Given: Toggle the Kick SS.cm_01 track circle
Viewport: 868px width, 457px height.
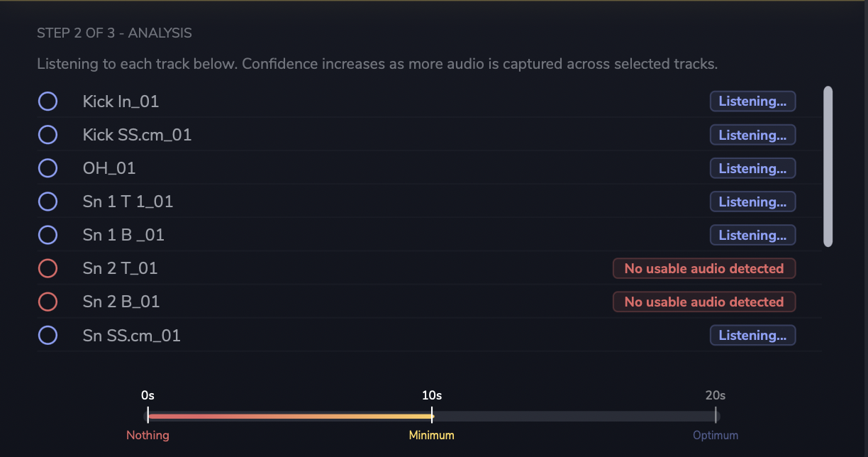Looking at the screenshot, I should tap(48, 135).
